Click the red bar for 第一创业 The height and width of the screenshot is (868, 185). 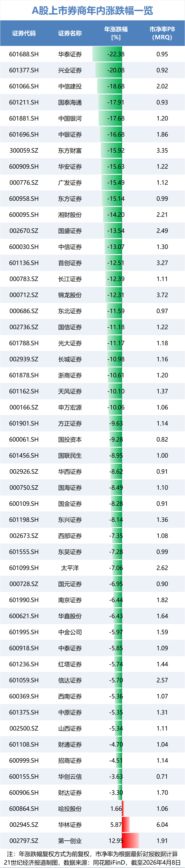130,840
